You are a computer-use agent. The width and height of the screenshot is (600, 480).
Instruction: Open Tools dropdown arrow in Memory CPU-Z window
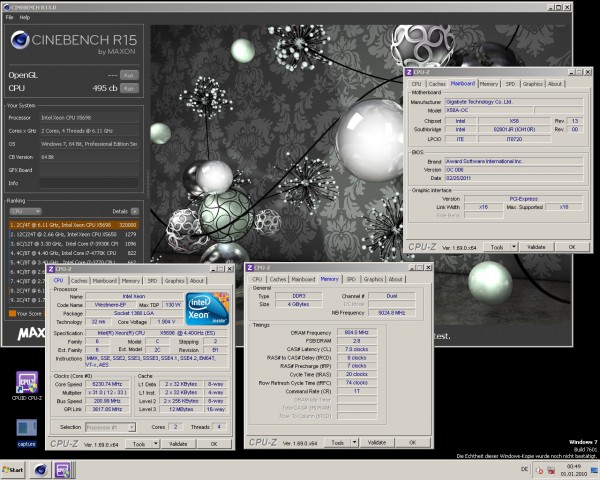click(354, 442)
